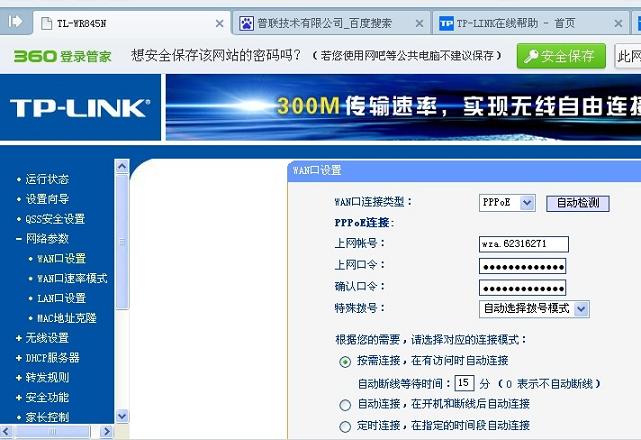The height and width of the screenshot is (440, 641).
Task: Click the 根据您的需要，请选择对应的连接模式 text
Action: click(430, 339)
